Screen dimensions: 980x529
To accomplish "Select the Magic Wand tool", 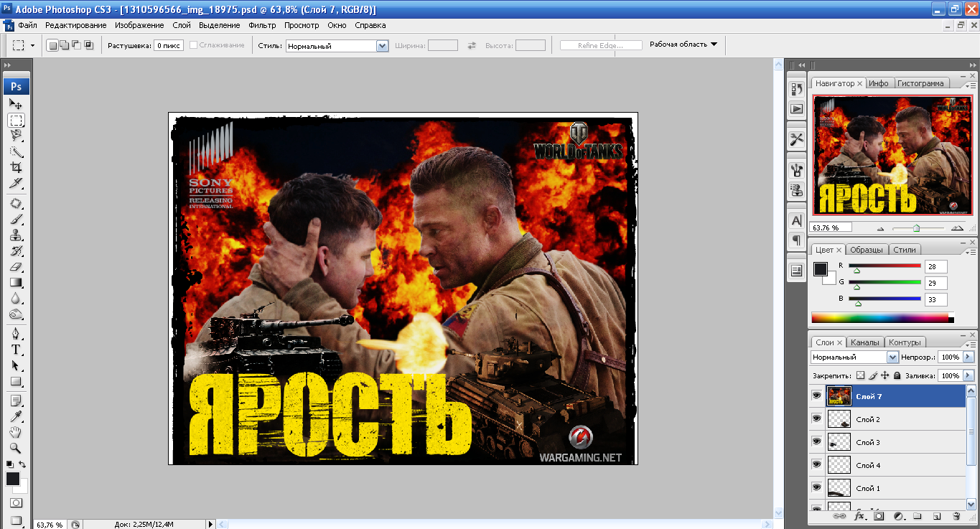I will [16, 151].
